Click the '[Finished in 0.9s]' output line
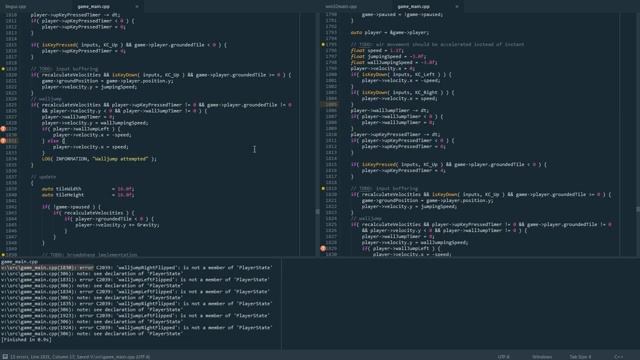The image size is (640, 360). 26,340
